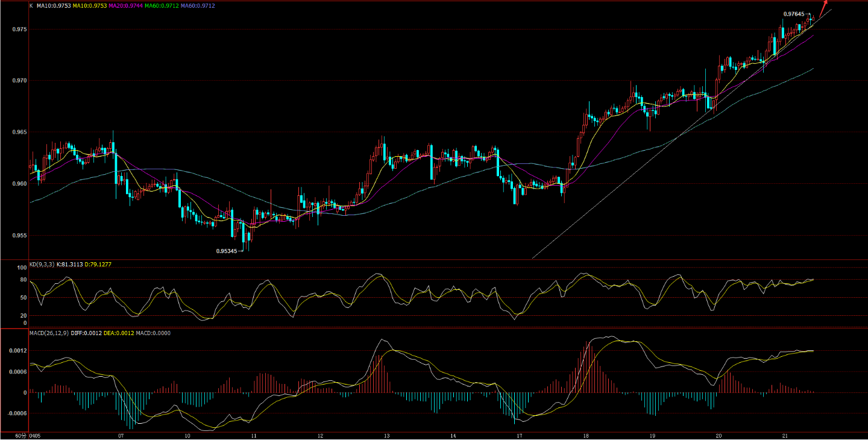Select the 0.97645 high price marker
Image resolution: width=868 pixels, height=440 pixels.
[x=793, y=14]
